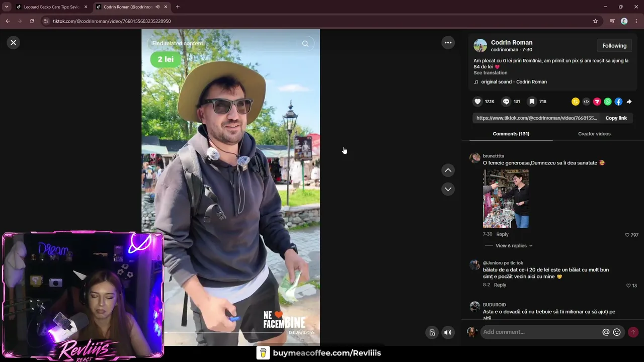Switch to the Comments (131) tab

click(x=511, y=134)
